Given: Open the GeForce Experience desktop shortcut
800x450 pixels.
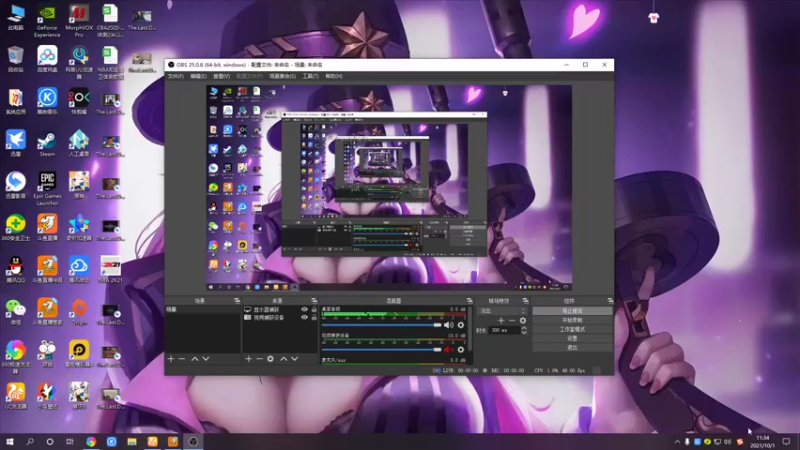Looking at the screenshot, I should click(47, 20).
